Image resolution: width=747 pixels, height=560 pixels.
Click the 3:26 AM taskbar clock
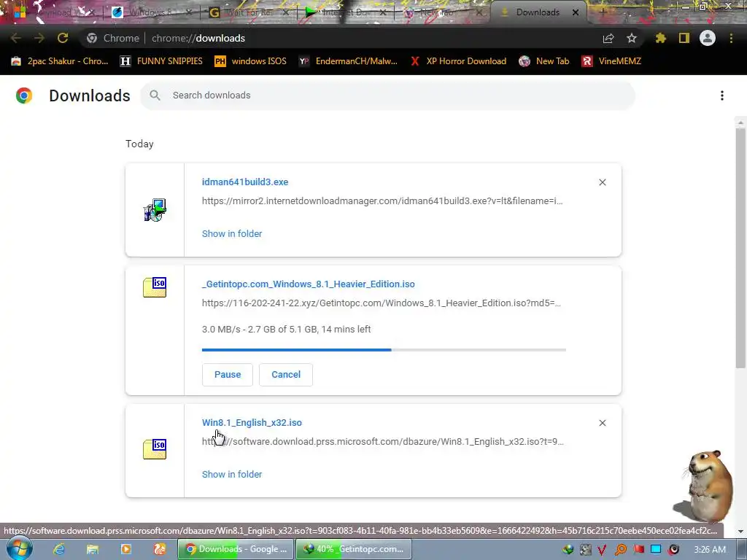[710, 550]
